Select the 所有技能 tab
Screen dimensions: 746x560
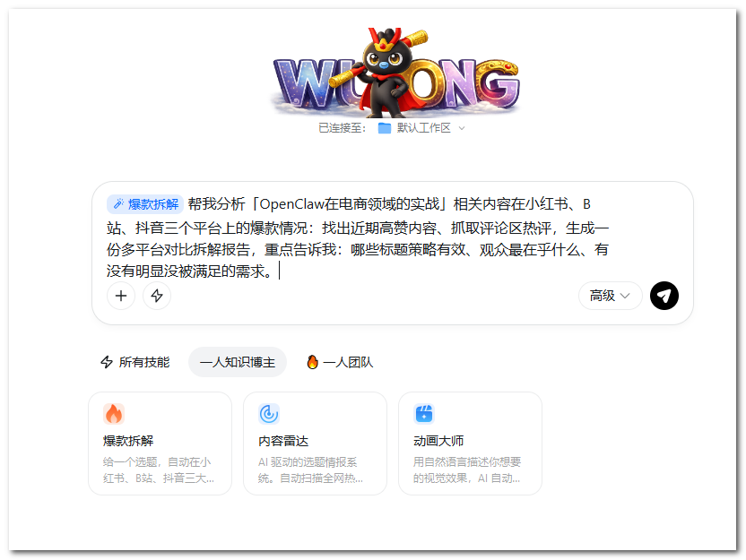(x=135, y=362)
